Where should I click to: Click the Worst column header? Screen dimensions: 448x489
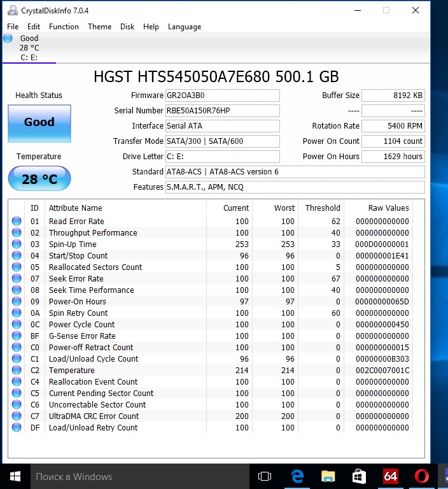click(x=284, y=208)
